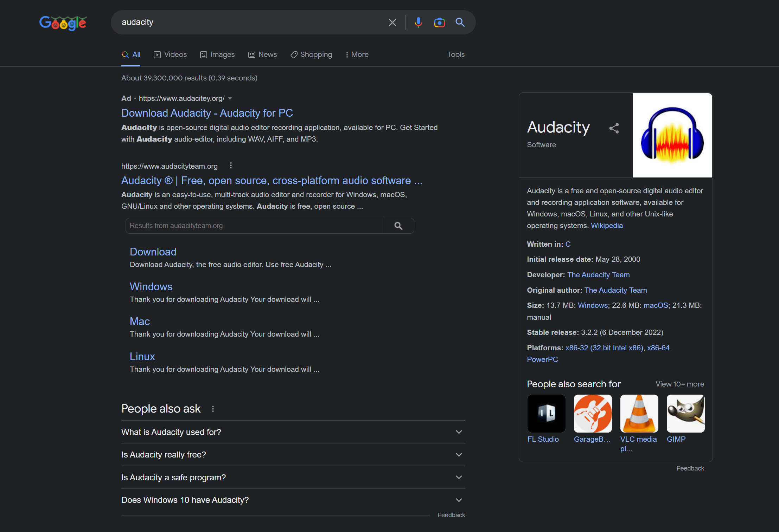Click the site search magnifier button
Screen dimensions: 779x532
pos(398,226)
